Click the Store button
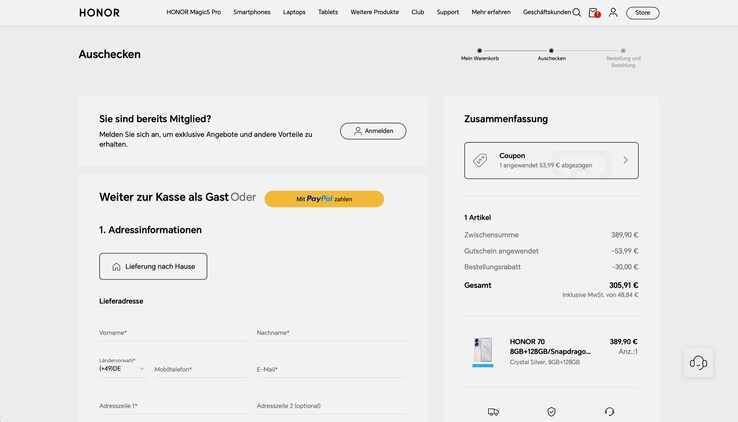Image resolution: width=738 pixels, height=422 pixels. point(642,13)
